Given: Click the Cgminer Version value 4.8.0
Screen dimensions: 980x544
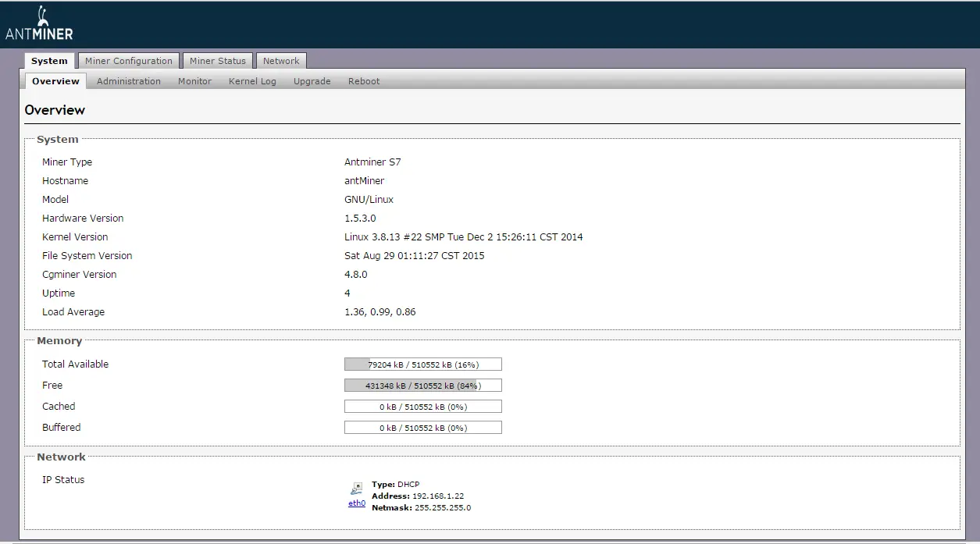Looking at the screenshot, I should point(356,275).
